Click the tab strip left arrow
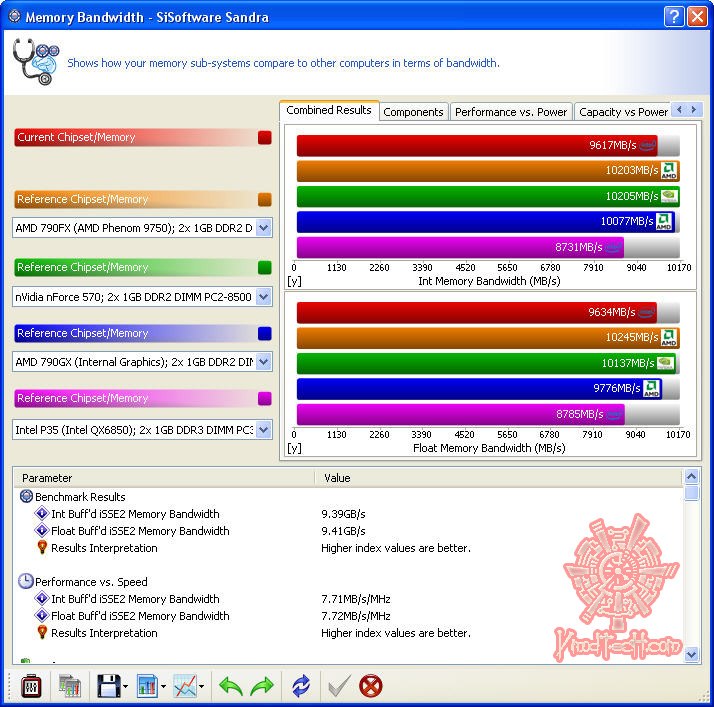714x707 pixels. coord(679,109)
